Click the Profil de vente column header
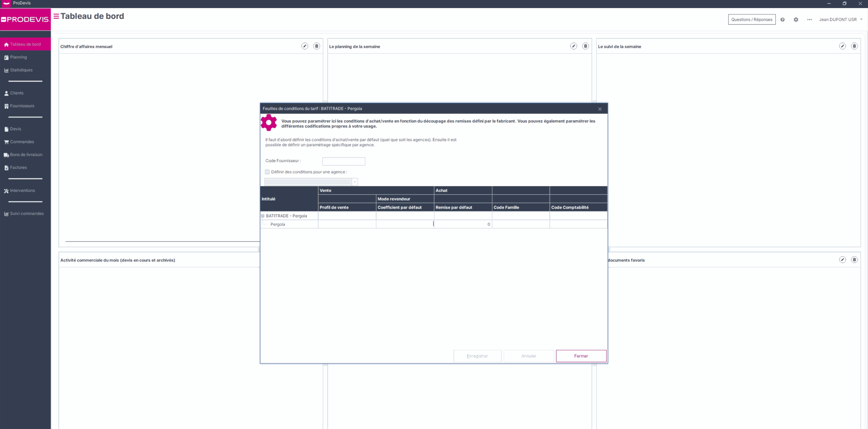This screenshot has height=429, width=868. 347,207
